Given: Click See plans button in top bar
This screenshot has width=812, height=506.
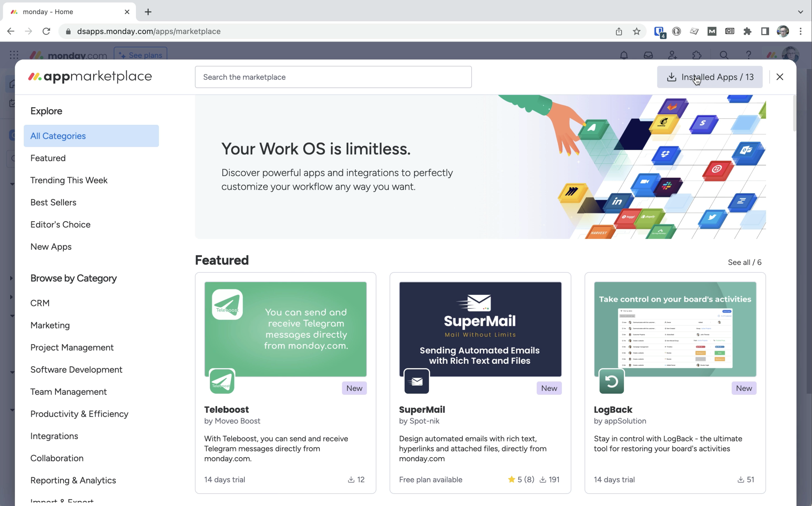Looking at the screenshot, I should pyautogui.click(x=140, y=55).
